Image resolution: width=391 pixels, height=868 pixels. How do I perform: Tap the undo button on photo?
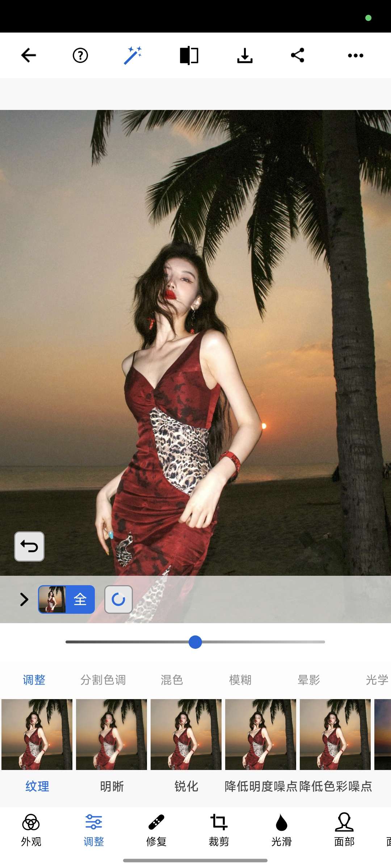[x=29, y=546]
